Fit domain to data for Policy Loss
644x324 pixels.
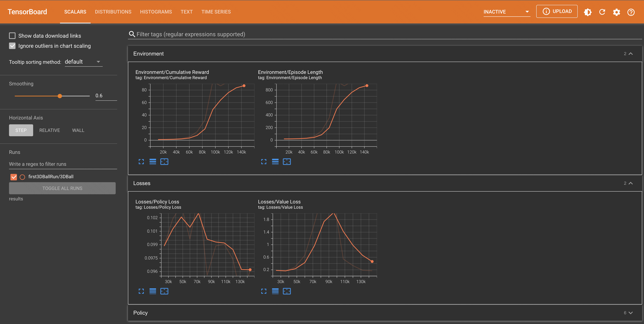click(164, 291)
